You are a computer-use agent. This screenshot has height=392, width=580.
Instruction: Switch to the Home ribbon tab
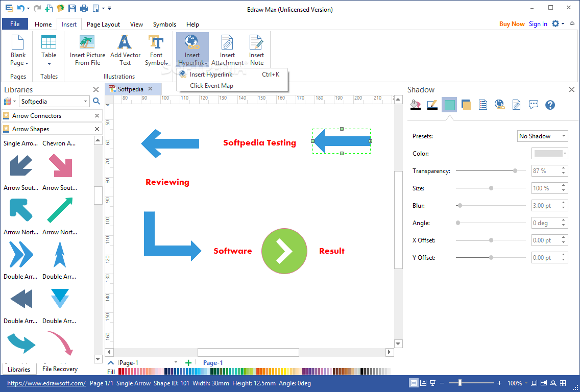pos(43,24)
